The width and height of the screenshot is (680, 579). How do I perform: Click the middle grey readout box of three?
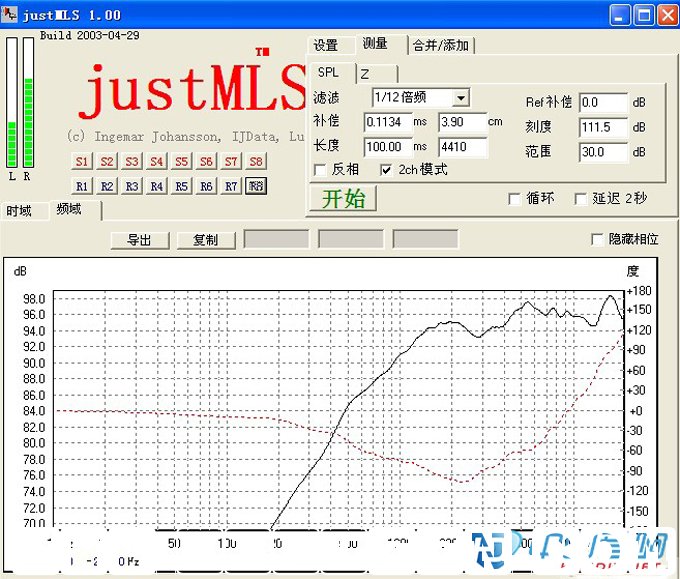tap(351, 239)
